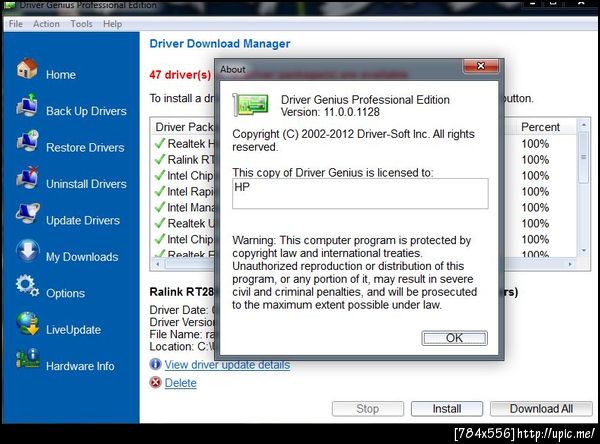
Task: Click the red X icon beside Delete
Action: (x=155, y=382)
